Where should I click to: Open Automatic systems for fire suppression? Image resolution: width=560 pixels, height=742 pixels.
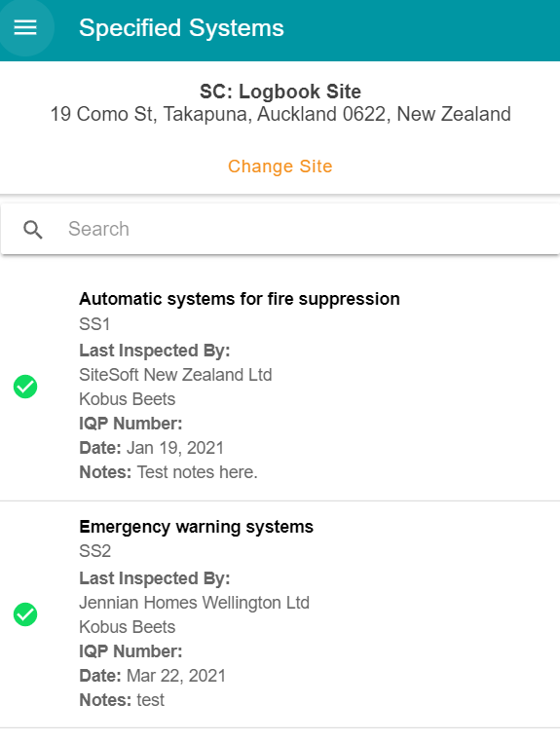tap(240, 299)
